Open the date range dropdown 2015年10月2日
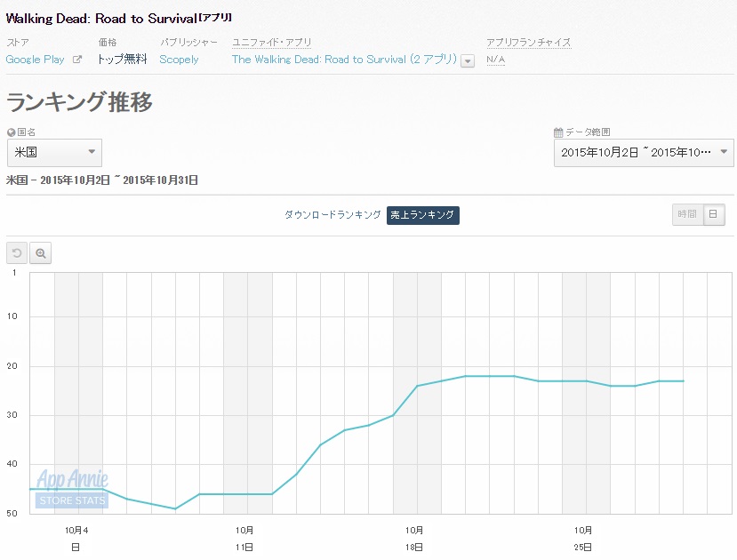The image size is (737, 560). click(644, 152)
